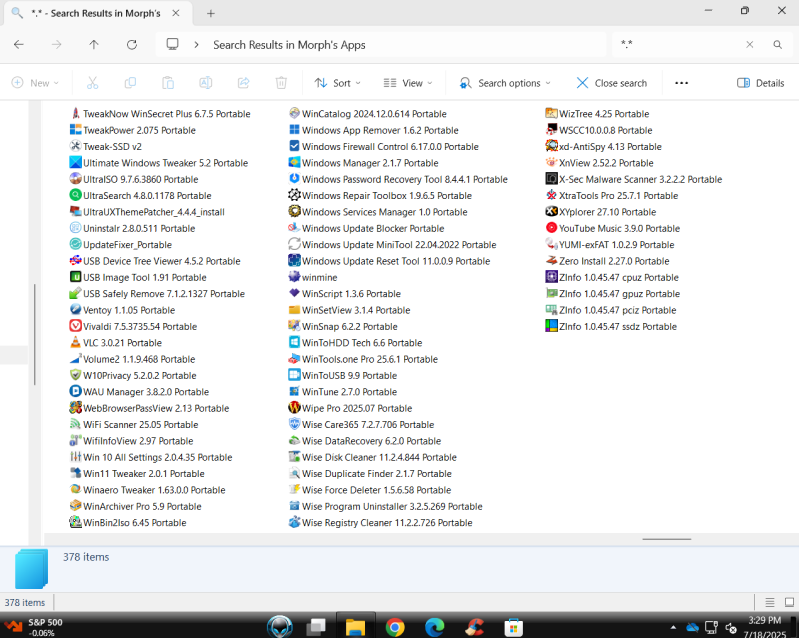Toggle the Details pane button
799x638 pixels.
760,83
